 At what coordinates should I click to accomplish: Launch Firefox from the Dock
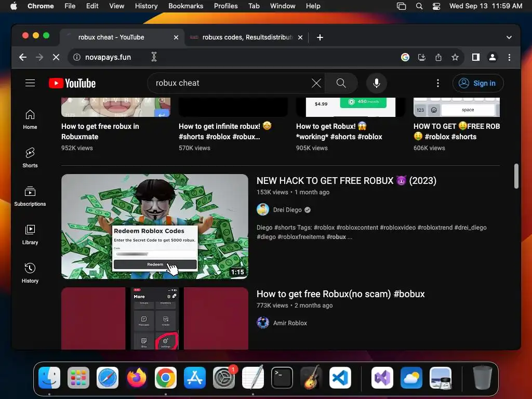[x=137, y=378]
